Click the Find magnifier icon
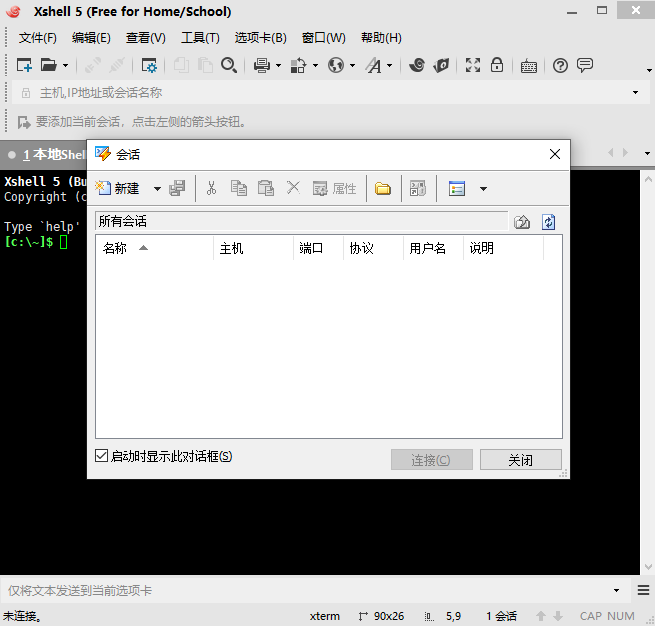Image resolution: width=655 pixels, height=626 pixels. (229, 65)
